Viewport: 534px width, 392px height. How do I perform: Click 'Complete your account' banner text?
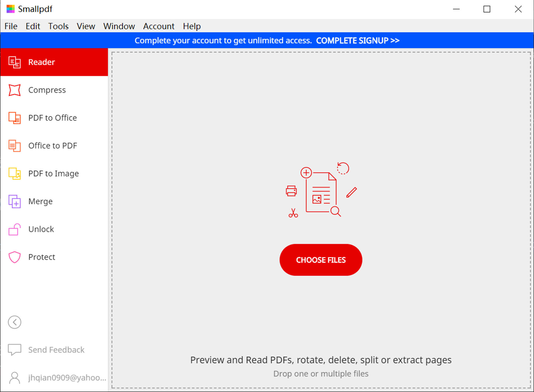[x=223, y=41]
